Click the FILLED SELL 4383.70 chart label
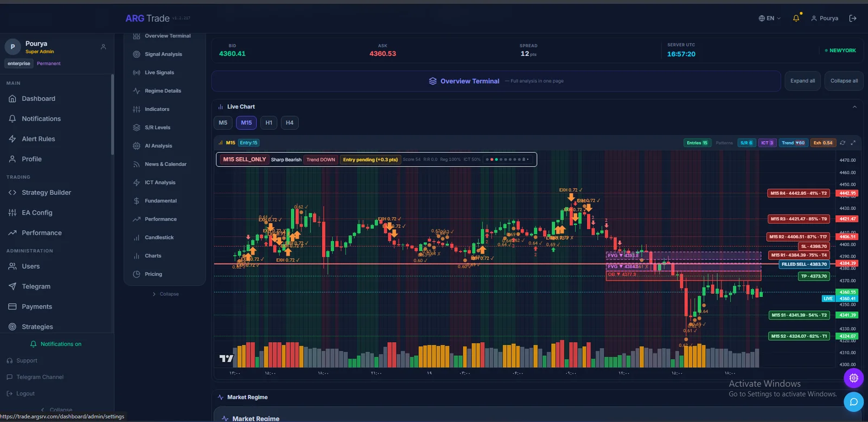Screen dimensions: 868x422 click(804, 264)
